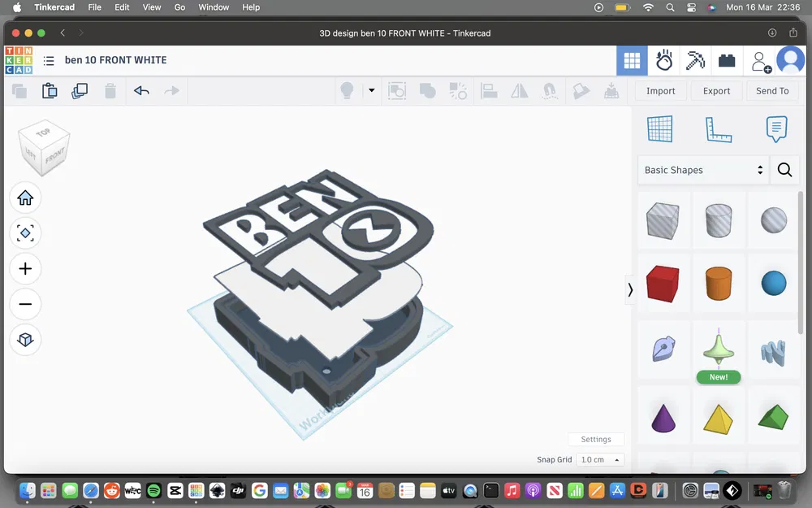Open the Tinkercad File menu
The height and width of the screenshot is (508, 812).
pyautogui.click(x=94, y=7)
